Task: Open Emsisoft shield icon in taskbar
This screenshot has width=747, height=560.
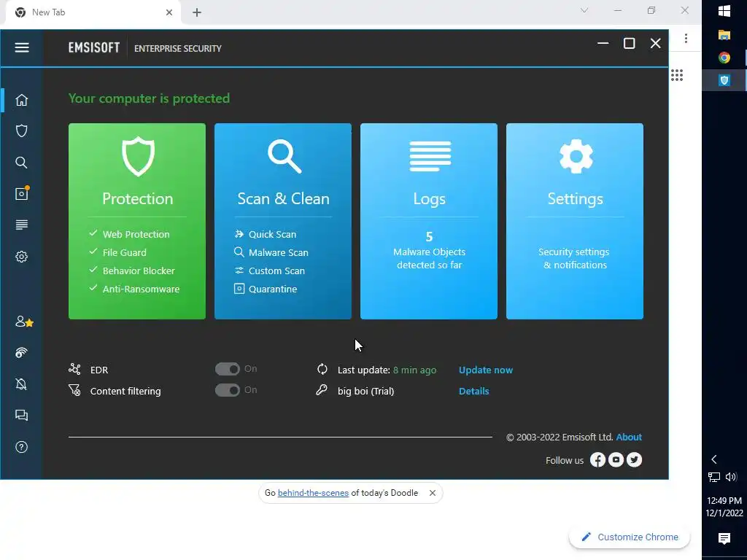Action: pyautogui.click(x=724, y=80)
